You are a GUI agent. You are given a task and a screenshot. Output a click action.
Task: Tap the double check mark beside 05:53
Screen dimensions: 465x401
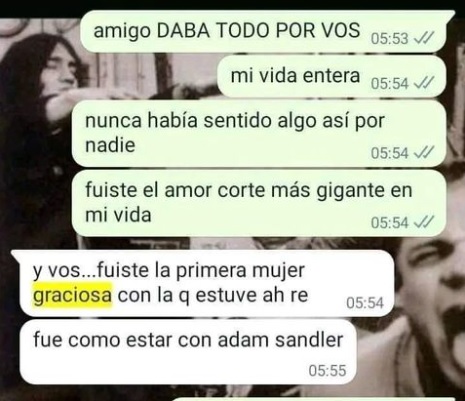(423, 38)
